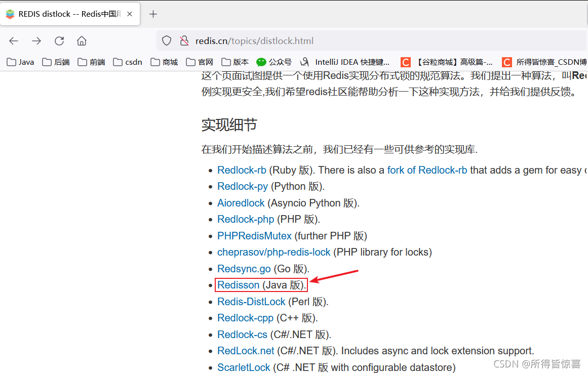The image size is (588, 373).
Task: Open the csdn bookmarks folder
Action: 128,62
